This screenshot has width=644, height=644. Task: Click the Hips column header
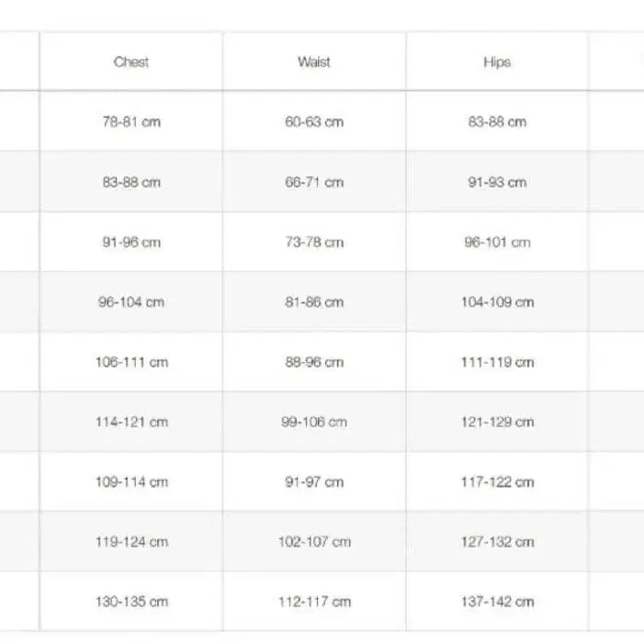coord(497,62)
